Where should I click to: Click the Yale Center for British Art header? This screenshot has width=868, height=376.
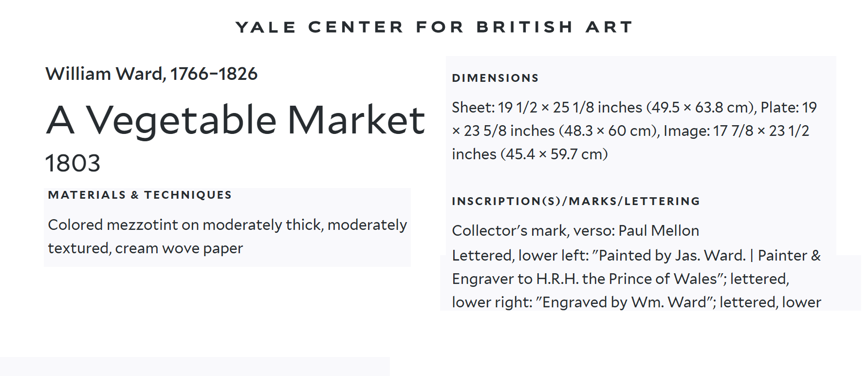(434, 27)
